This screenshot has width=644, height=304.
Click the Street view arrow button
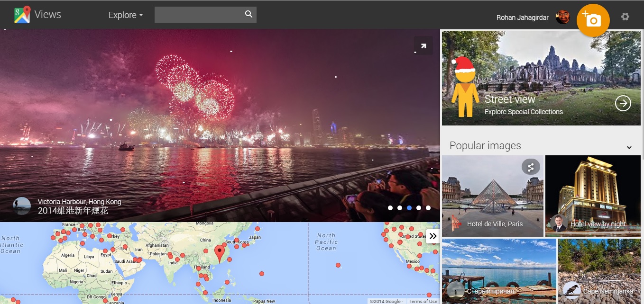point(623,103)
